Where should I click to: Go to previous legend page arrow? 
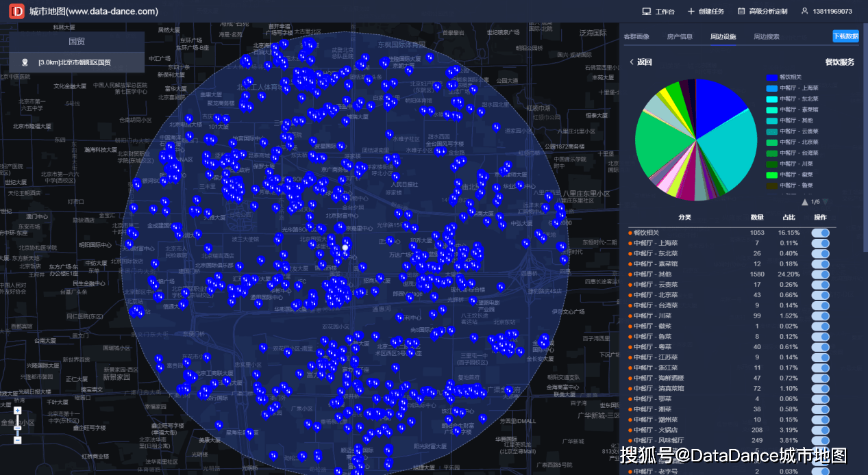pos(805,202)
